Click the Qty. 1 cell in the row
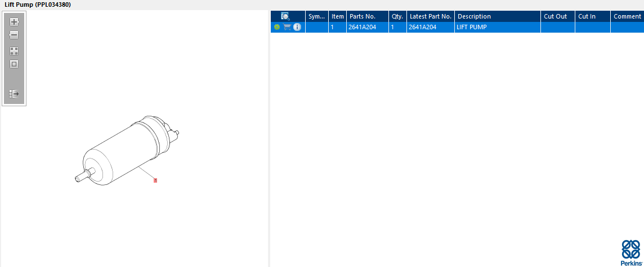The image size is (644, 267). [397, 28]
